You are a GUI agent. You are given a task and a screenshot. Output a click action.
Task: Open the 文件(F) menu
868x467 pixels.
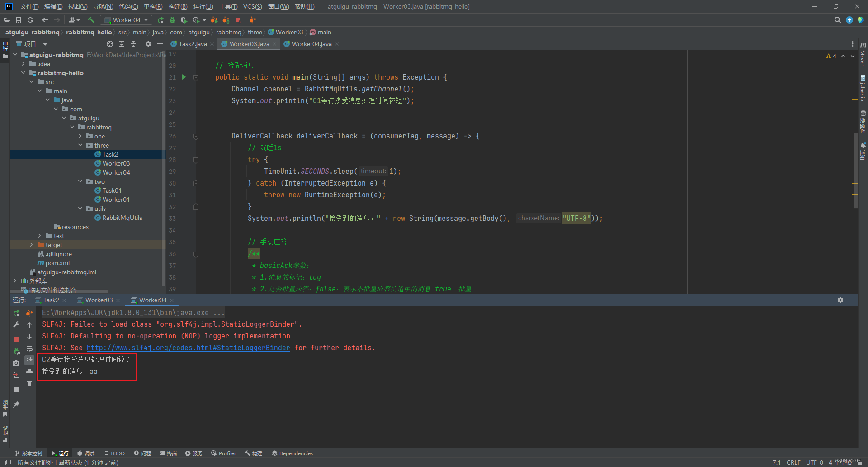click(x=29, y=6)
